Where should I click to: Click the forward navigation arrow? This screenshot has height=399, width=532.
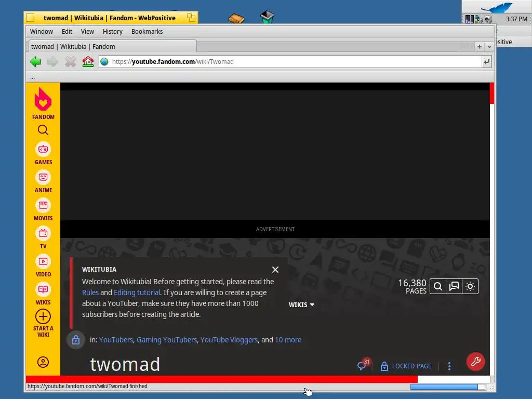(52, 62)
